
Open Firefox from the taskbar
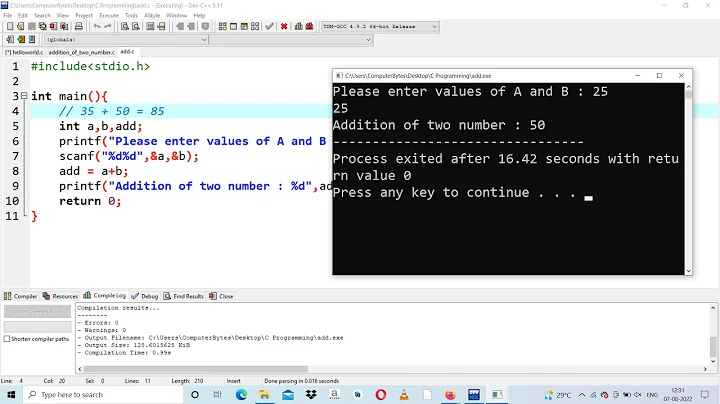pos(450,394)
